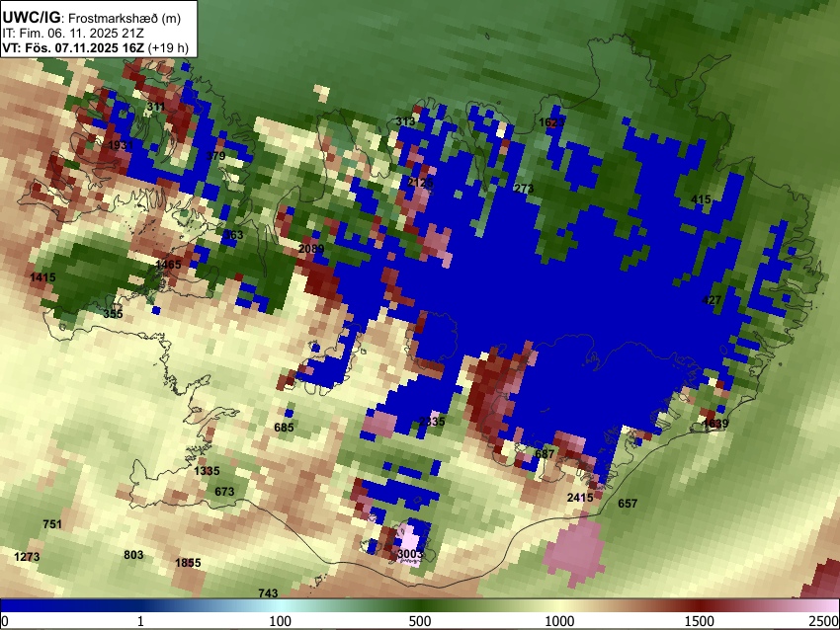The height and width of the screenshot is (630, 840).
Task: Click the map value 1931
Action: click(121, 145)
